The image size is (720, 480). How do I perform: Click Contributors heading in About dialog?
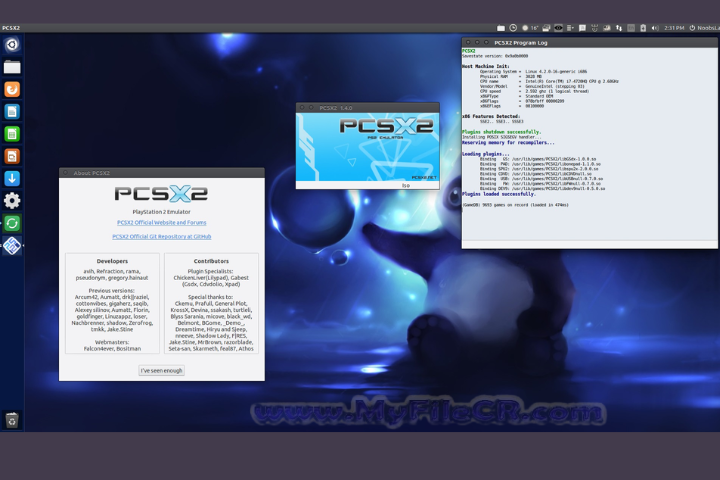coord(211,261)
